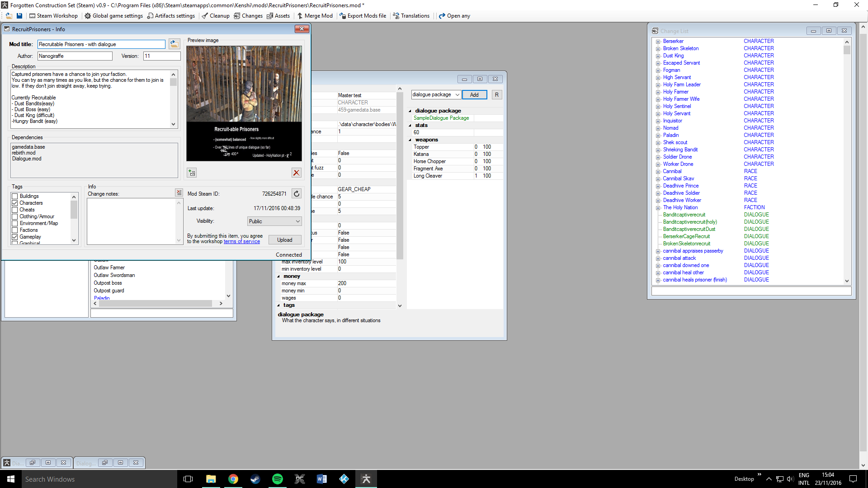Click the open-file icon beside Mod title

[x=174, y=44]
